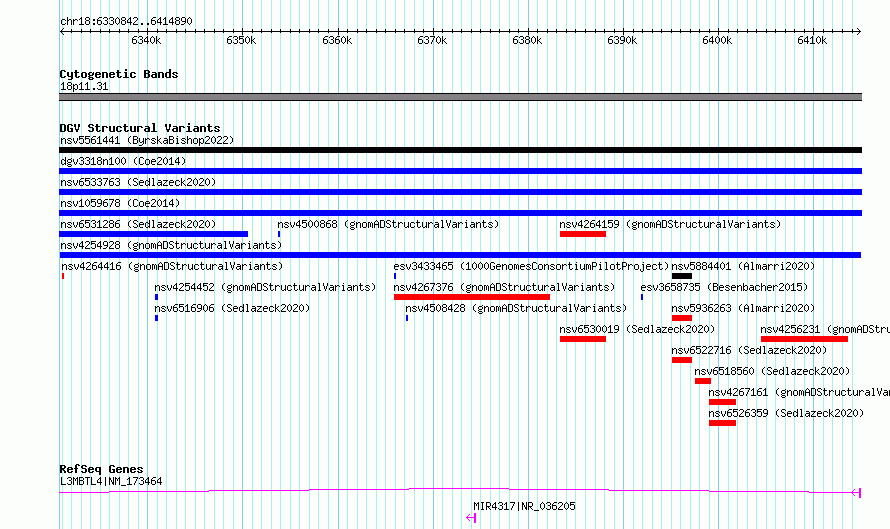Select the esv3658735 (Besenbacher2015) blue marker
The height and width of the screenshot is (529, 890).
(642, 297)
